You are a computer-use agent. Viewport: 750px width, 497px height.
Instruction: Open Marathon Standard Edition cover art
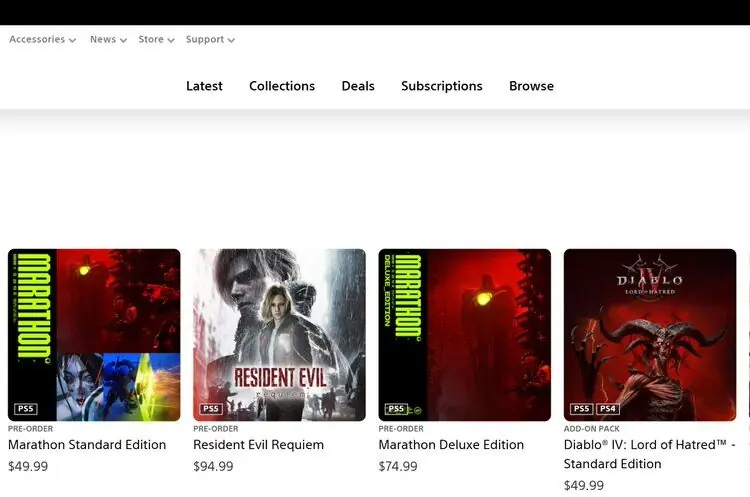pos(94,335)
